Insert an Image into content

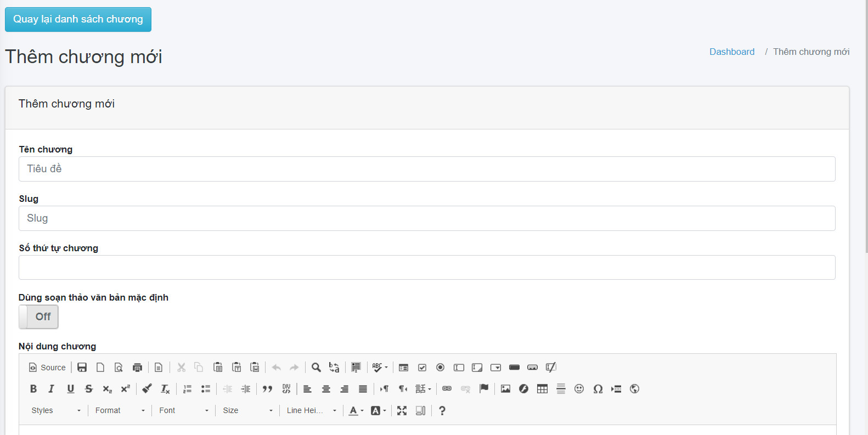505,389
